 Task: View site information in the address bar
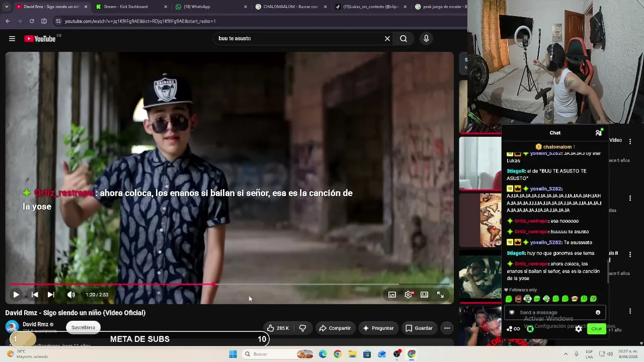coord(58,21)
